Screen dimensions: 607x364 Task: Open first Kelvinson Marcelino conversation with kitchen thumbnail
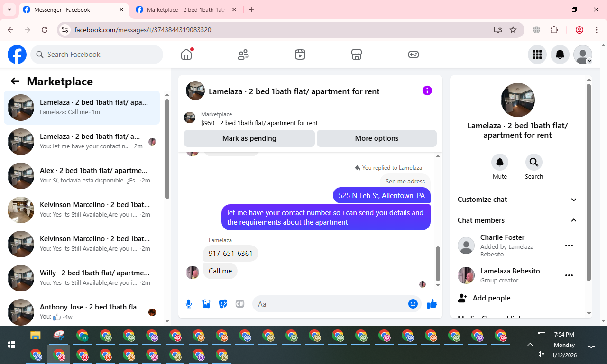(x=82, y=210)
